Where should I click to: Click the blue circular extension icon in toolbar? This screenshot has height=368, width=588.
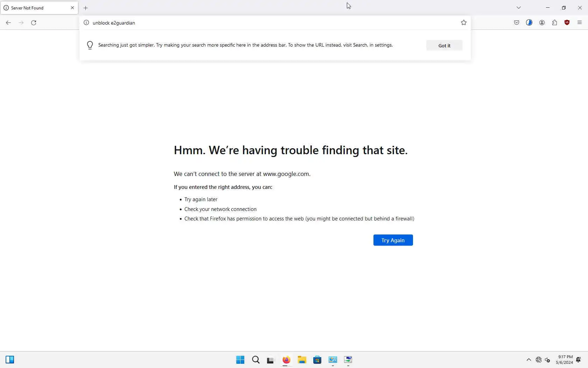[x=529, y=23]
